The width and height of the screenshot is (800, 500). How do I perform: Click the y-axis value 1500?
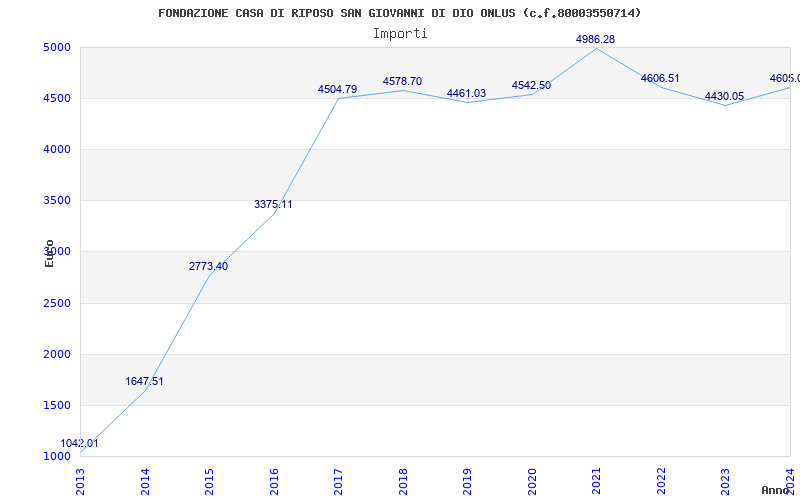pos(57,406)
